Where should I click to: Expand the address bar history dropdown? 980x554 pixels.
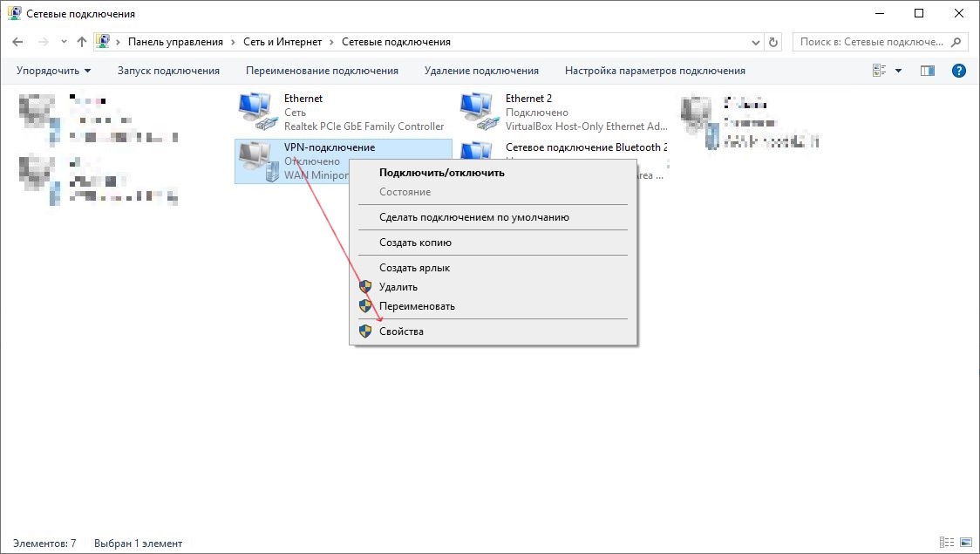click(x=755, y=42)
